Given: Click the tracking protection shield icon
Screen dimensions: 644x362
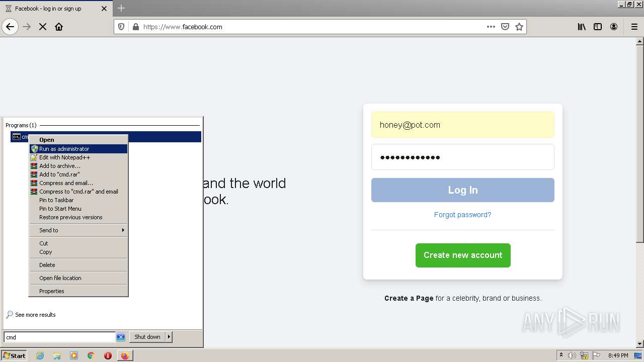Looking at the screenshot, I should click(x=121, y=27).
